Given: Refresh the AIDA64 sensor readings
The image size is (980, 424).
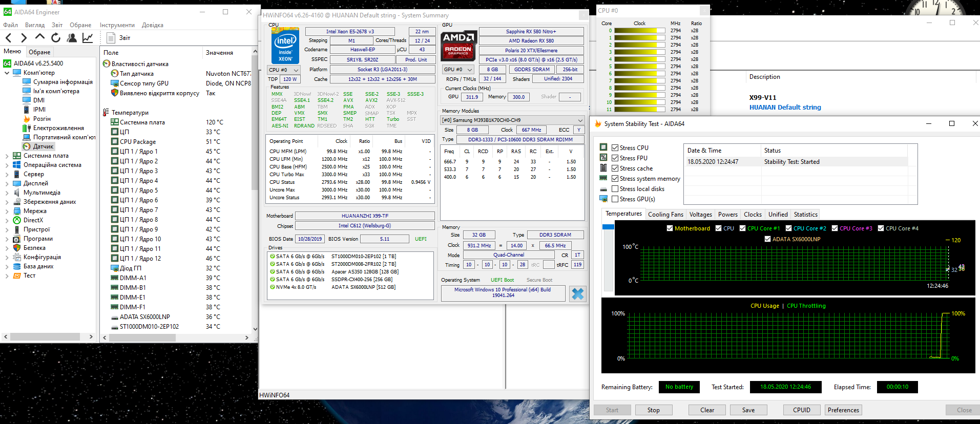Looking at the screenshot, I should (x=56, y=37).
